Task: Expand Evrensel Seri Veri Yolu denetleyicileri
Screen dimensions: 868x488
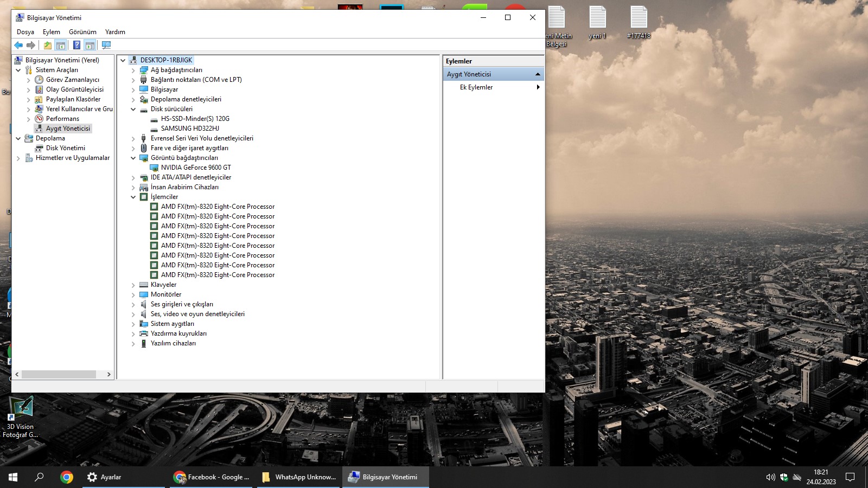Action: pyautogui.click(x=133, y=138)
